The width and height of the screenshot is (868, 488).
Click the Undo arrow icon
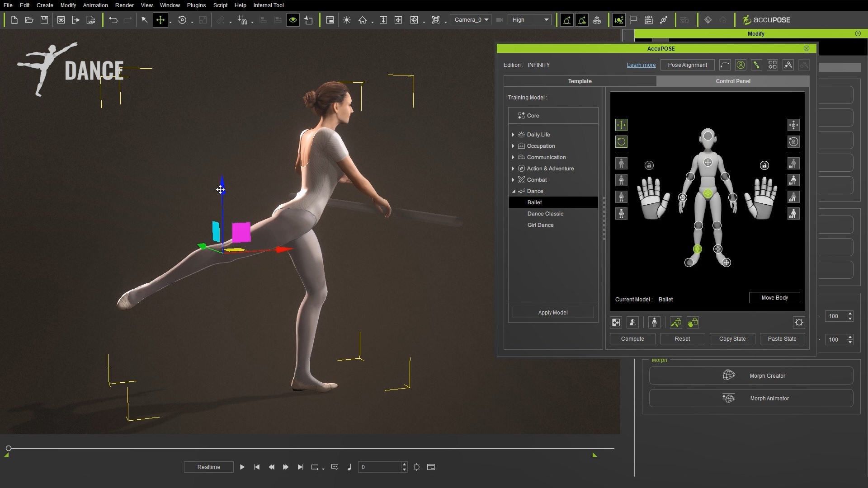[x=113, y=20]
